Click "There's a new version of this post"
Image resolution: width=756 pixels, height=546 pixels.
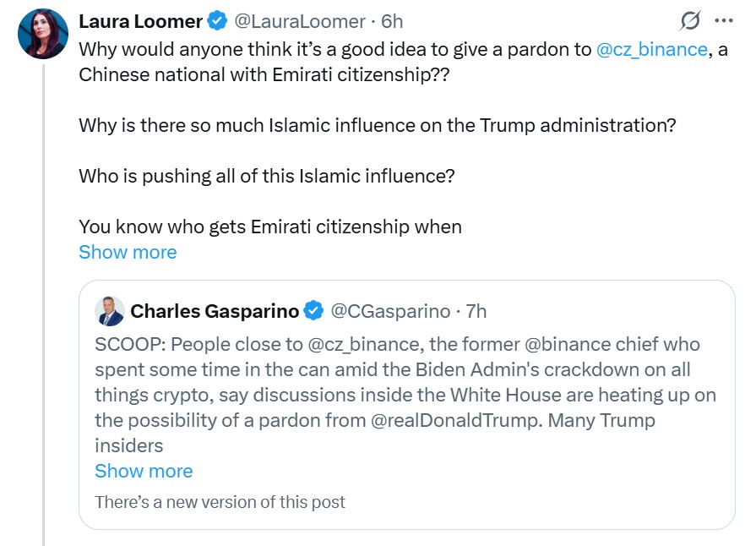pyautogui.click(x=220, y=502)
